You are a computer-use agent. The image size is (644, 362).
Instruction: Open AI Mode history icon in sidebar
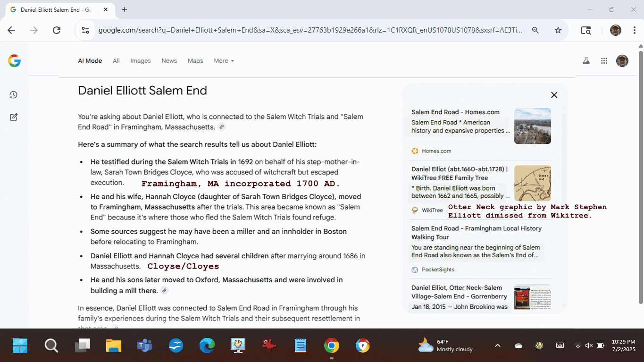pos(14,95)
